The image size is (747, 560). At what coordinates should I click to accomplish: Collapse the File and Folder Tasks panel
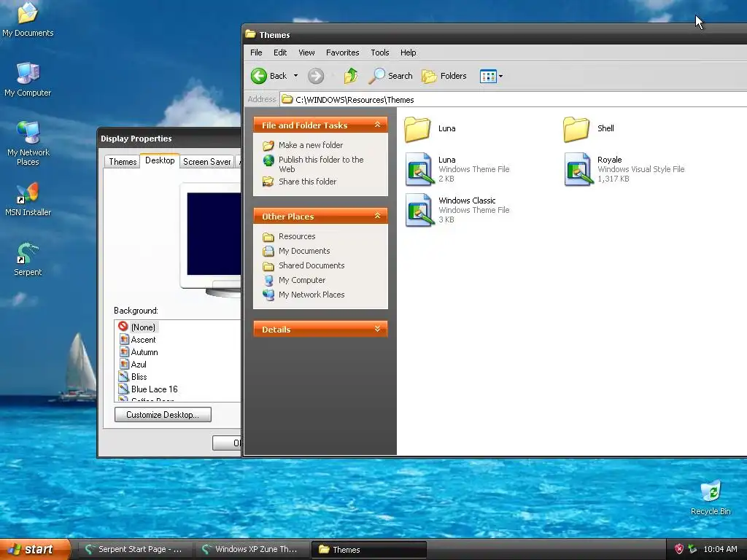tap(377, 125)
